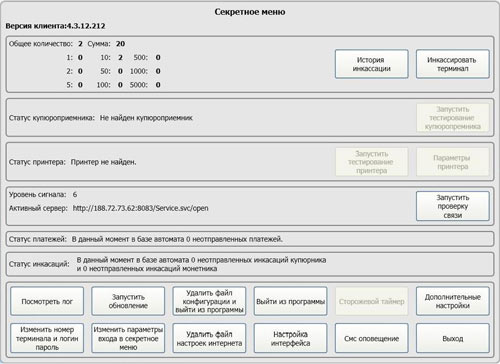
Task: Delete internet settings file (Удалить файл настроек интернета)
Action: 209,338
